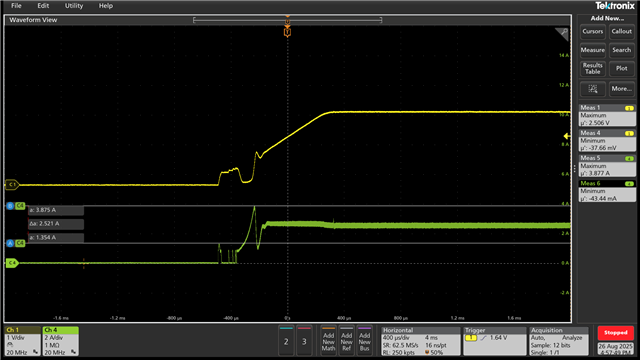Open the More... add-new dropdown
Image resolution: width=640 pixels, height=360 pixels.
(622, 89)
